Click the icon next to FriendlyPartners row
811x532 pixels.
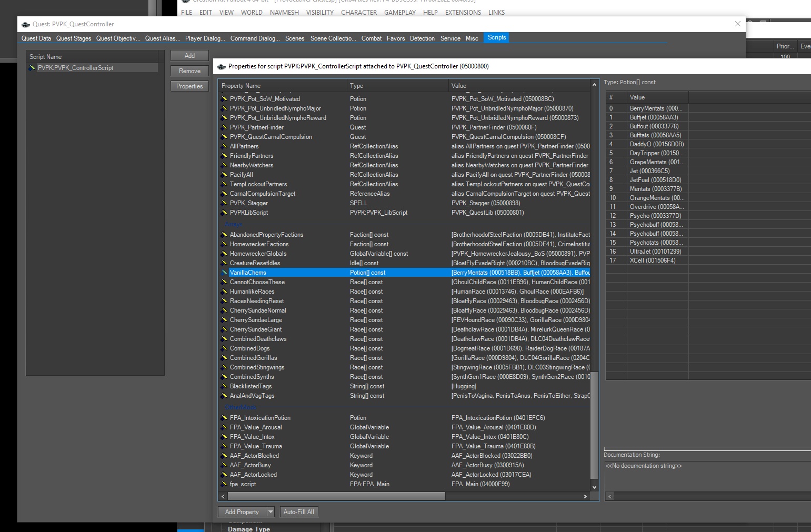point(224,156)
